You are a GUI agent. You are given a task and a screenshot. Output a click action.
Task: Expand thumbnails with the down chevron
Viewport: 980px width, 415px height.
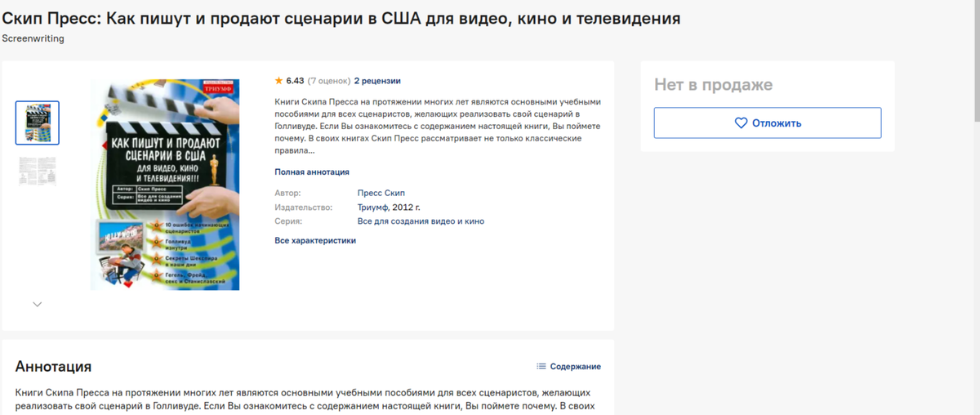pos(37,304)
